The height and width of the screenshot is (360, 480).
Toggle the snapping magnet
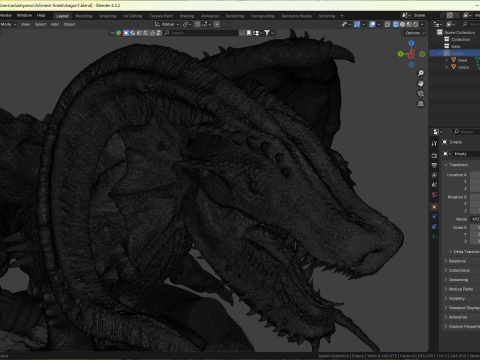pyautogui.click(x=197, y=24)
